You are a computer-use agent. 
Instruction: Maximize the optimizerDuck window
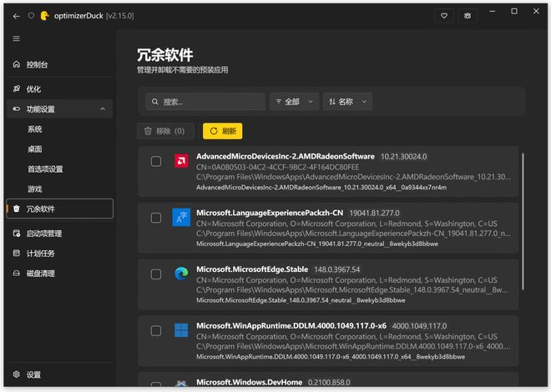[x=514, y=11]
